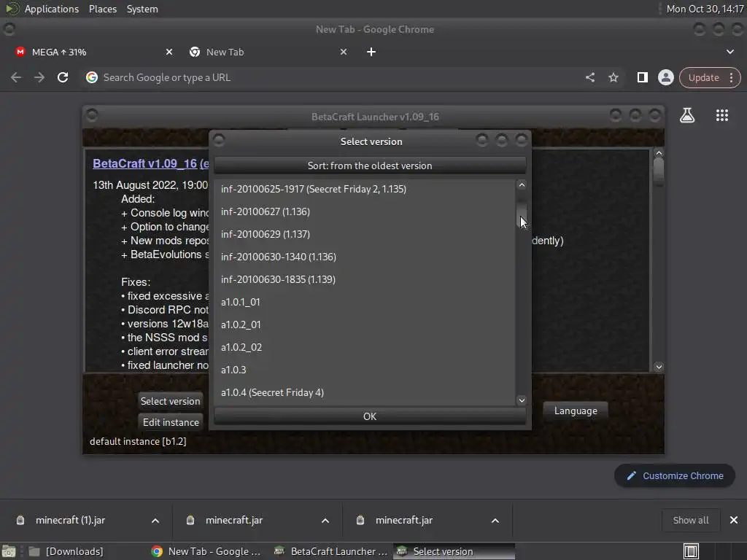
Task: Select version inf-20100627 (1.136)
Action: (365, 211)
